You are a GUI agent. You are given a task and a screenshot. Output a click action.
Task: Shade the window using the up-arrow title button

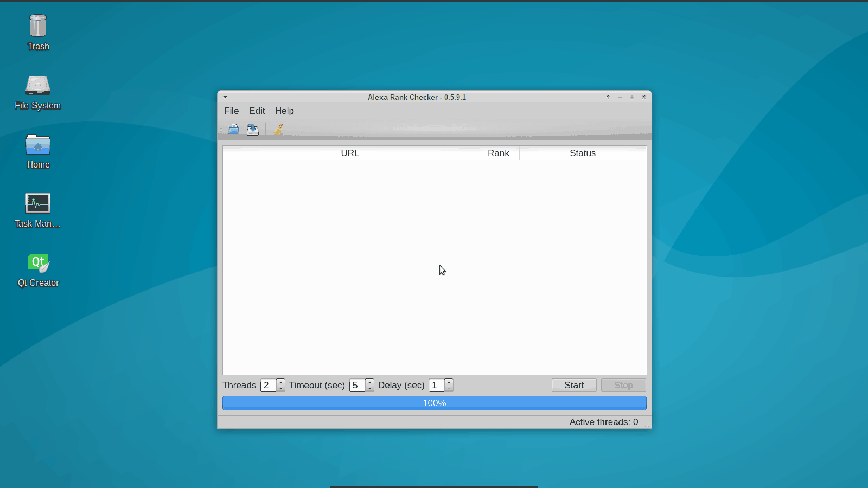tap(608, 97)
